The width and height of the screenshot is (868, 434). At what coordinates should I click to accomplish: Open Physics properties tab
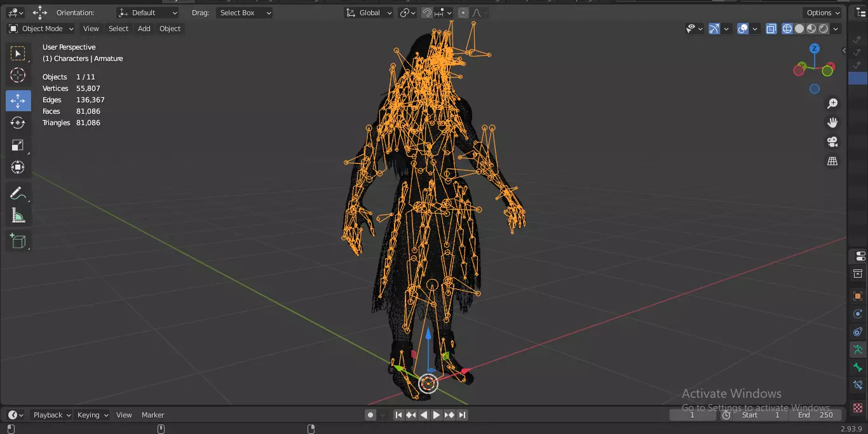[858, 314]
